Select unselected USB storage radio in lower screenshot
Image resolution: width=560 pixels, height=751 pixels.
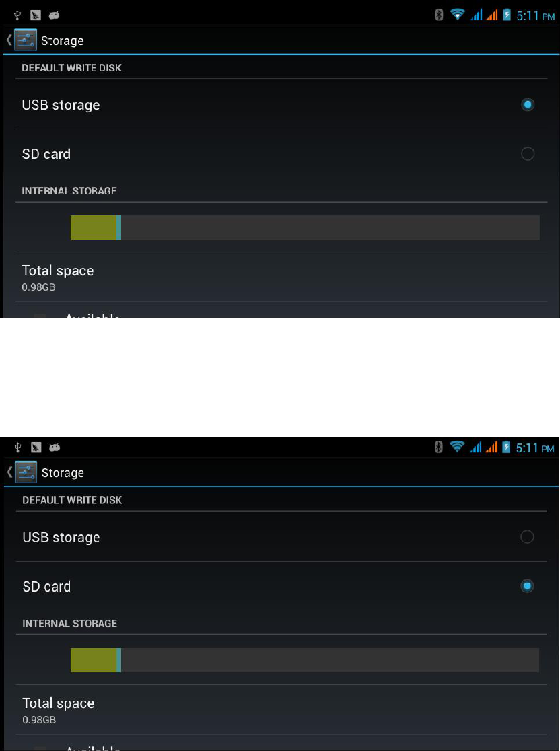tap(527, 537)
